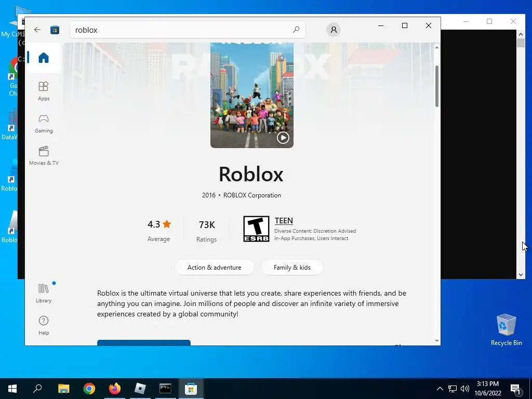Play the Roblox trailer video
This screenshot has height=399, width=532.
tap(283, 137)
